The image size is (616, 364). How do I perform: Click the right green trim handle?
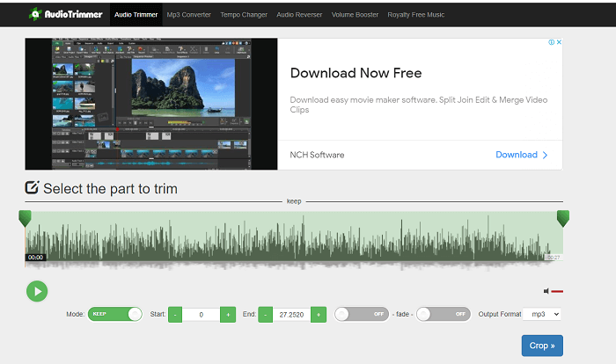click(x=562, y=218)
